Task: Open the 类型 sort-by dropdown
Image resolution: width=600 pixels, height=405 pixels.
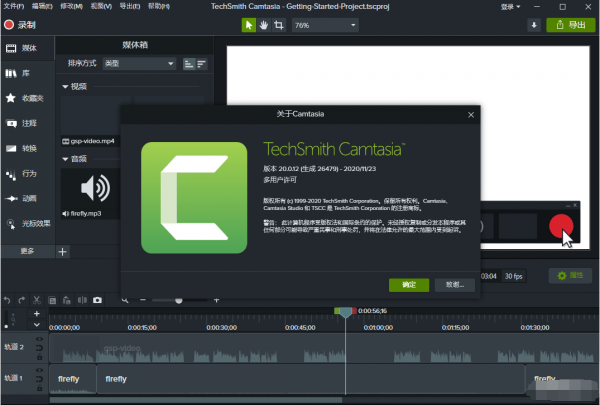Action: (139, 63)
